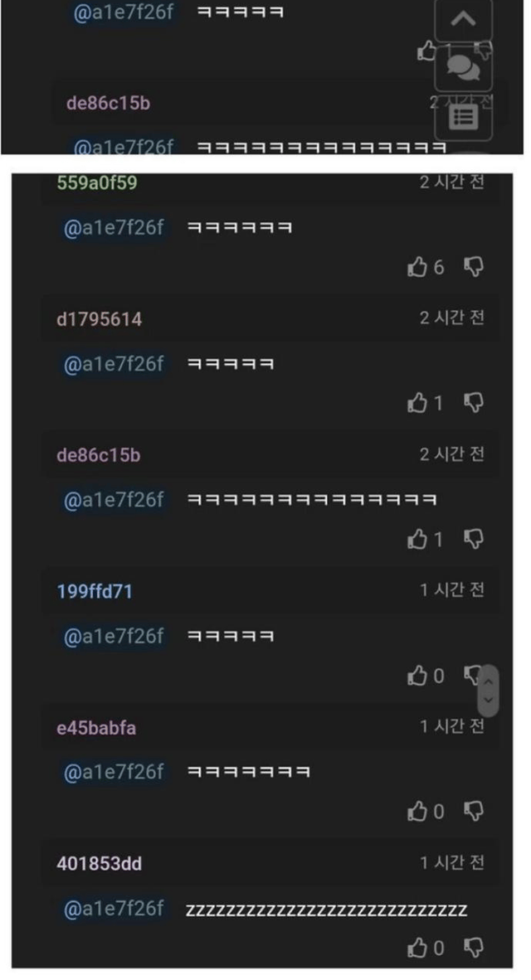Like the comment by e45babfa
Viewport: 531px width, 980px height.
pyautogui.click(x=417, y=811)
